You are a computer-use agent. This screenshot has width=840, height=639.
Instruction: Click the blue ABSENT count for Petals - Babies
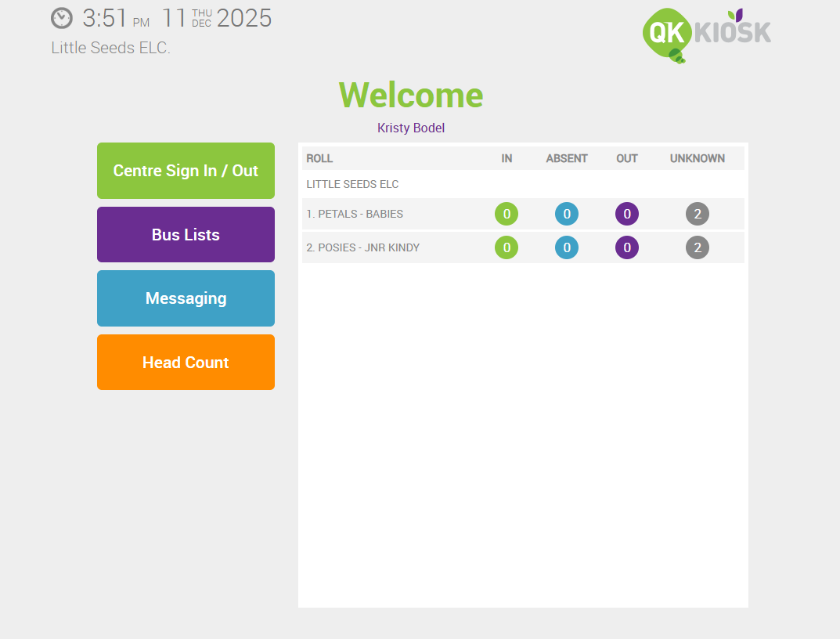point(567,213)
